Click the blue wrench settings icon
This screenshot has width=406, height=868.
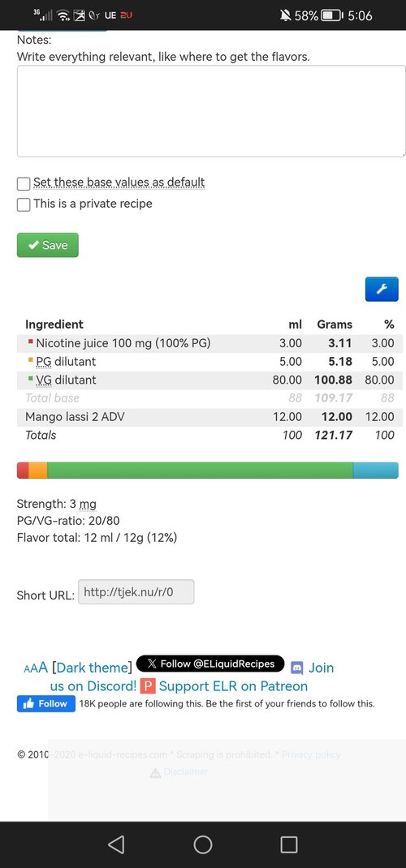[x=382, y=289]
